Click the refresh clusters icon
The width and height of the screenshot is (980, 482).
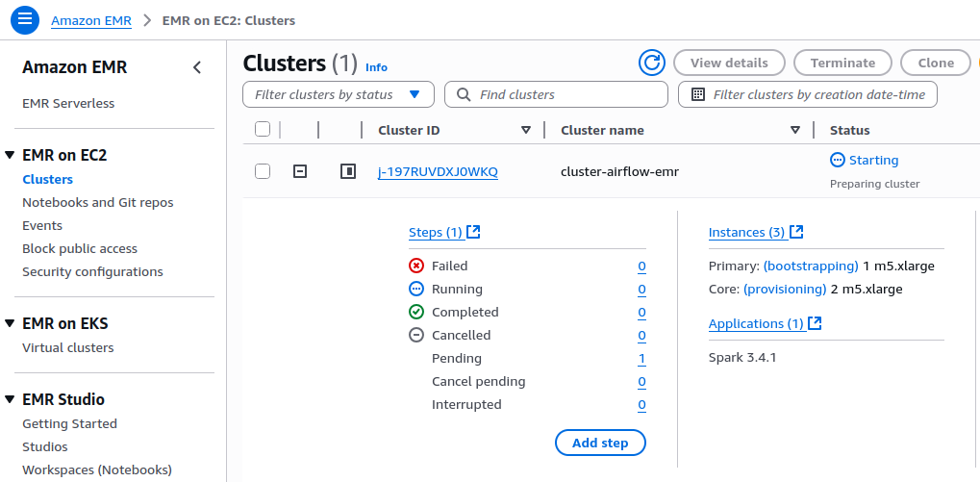pyautogui.click(x=652, y=63)
